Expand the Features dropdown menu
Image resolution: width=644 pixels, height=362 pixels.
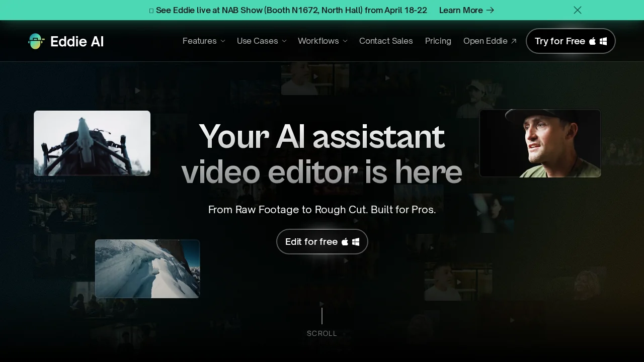pyautogui.click(x=204, y=41)
